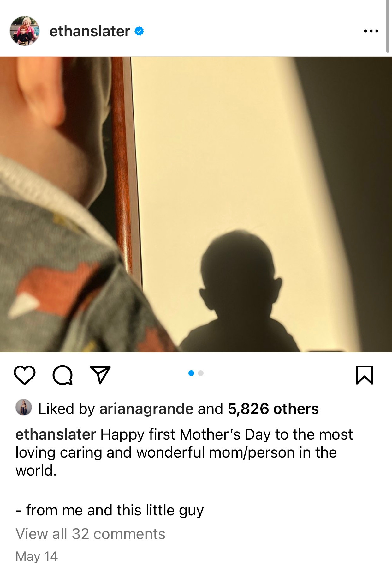Open arianagrande profile from likes line

coord(146,409)
